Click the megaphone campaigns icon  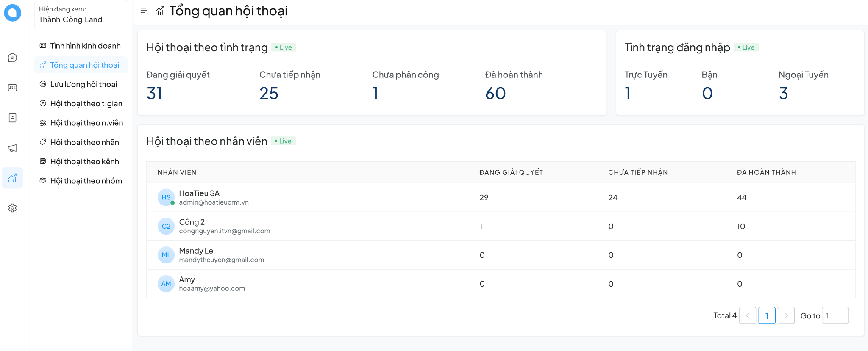click(12, 148)
